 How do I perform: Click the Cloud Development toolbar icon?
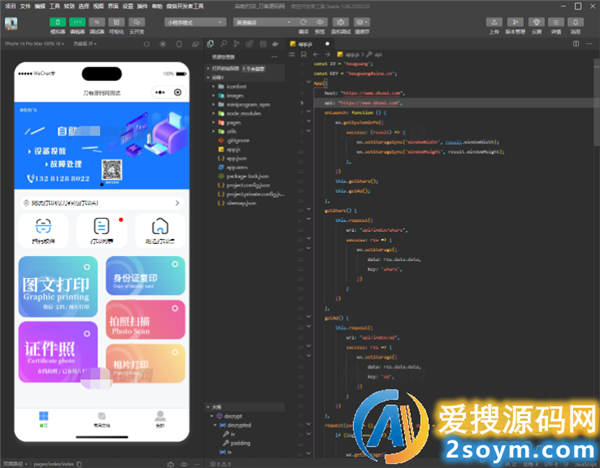click(x=136, y=21)
